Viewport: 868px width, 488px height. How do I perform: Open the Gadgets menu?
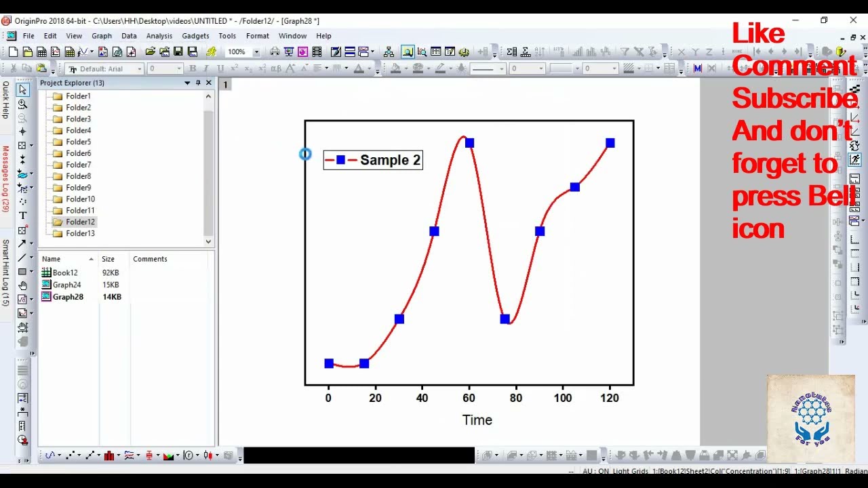[x=195, y=36]
